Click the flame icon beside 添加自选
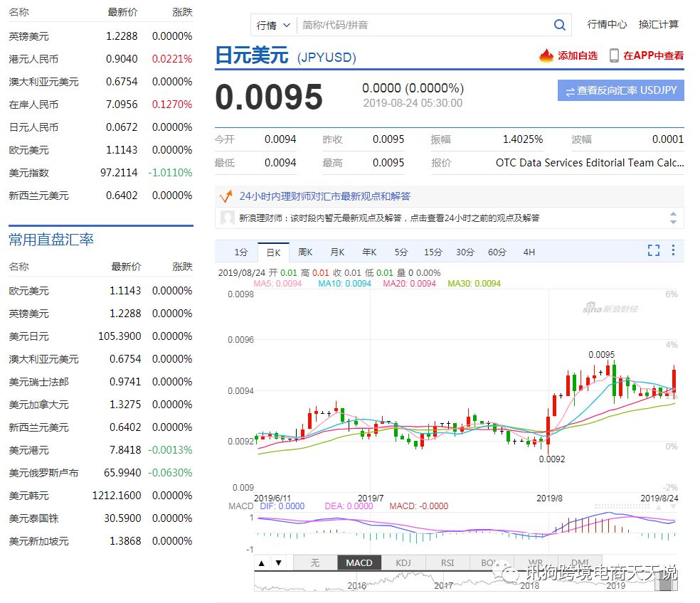 [x=546, y=55]
